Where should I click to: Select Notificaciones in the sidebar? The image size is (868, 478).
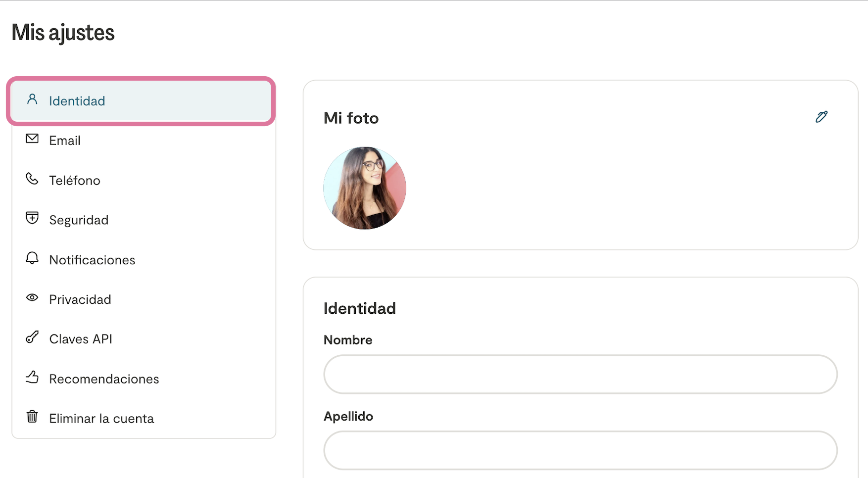[92, 260]
